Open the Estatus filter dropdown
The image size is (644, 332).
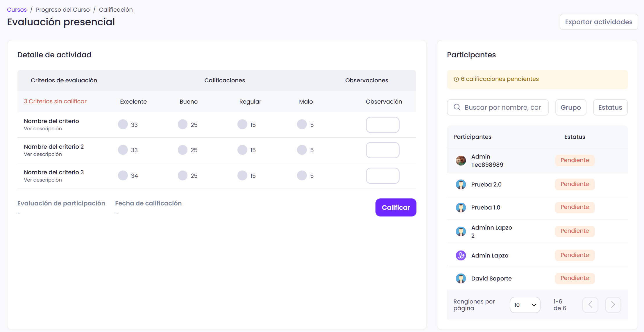(x=610, y=107)
